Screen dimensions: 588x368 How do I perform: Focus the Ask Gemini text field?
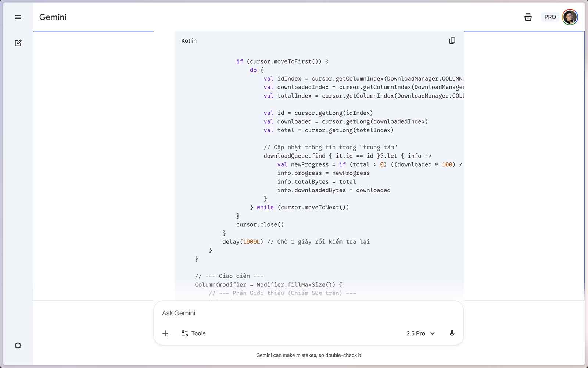click(x=279, y=313)
